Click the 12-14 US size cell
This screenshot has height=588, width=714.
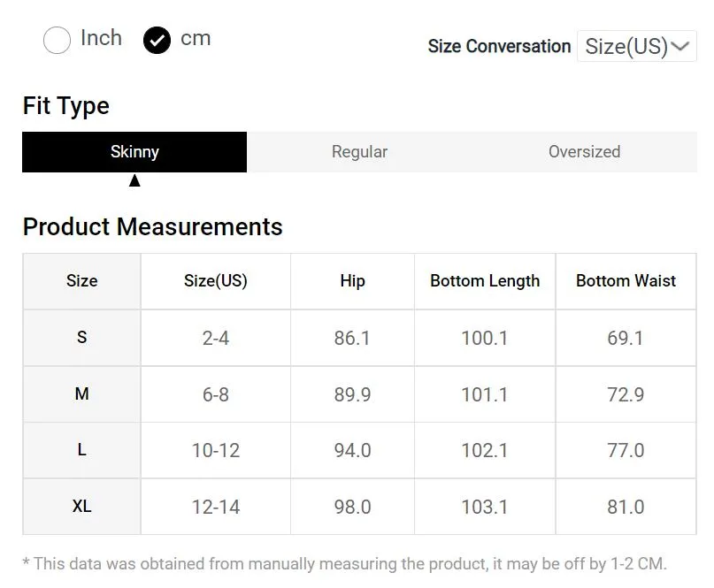click(x=216, y=507)
